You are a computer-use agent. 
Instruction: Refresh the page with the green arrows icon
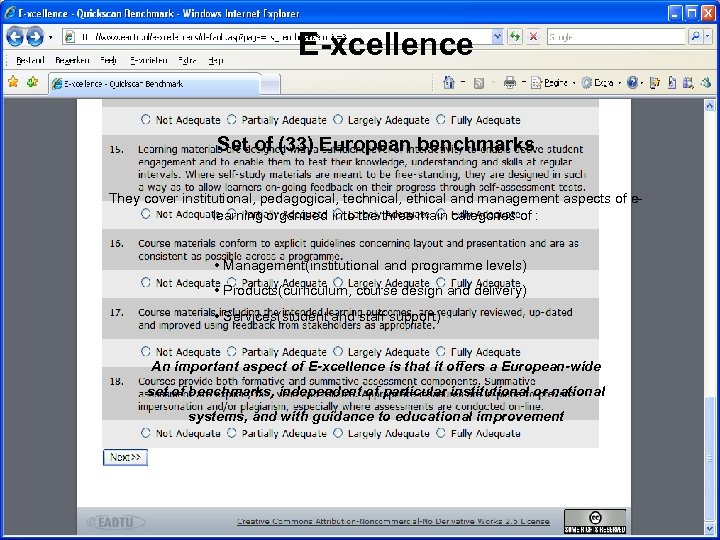(x=515, y=36)
